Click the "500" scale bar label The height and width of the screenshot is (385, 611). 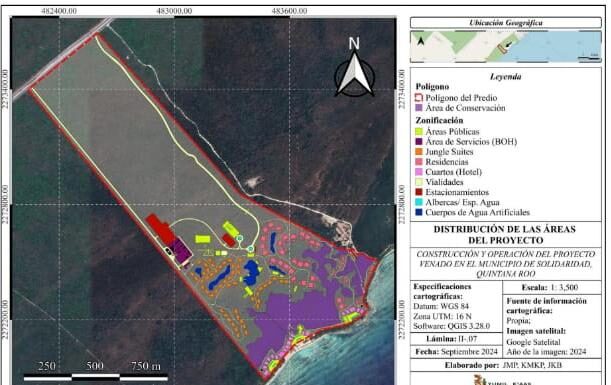pos(95,366)
